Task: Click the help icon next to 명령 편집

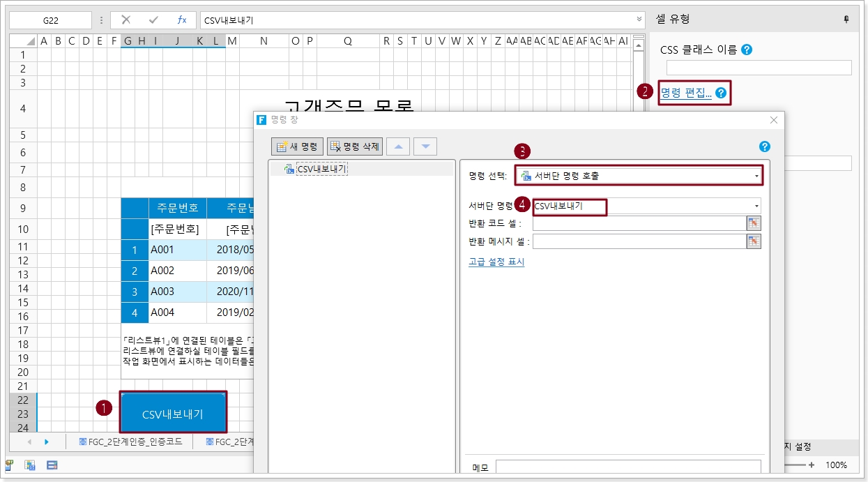Action: tap(721, 93)
